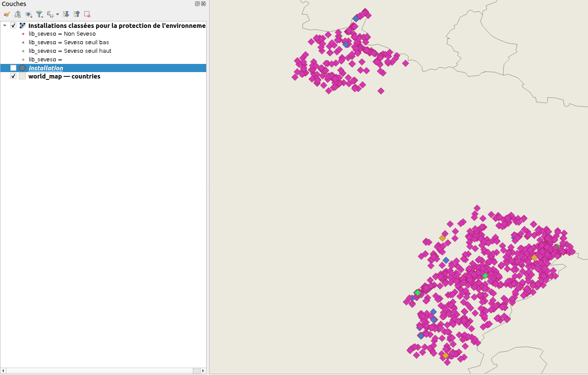Click the right arrow of the horizontal scrollbar

(202, 371)
